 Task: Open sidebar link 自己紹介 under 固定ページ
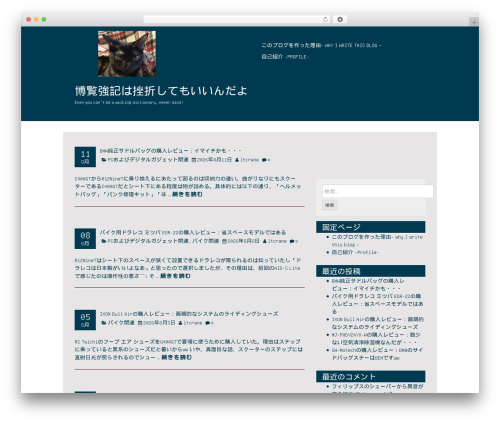(x=355, y=252)
